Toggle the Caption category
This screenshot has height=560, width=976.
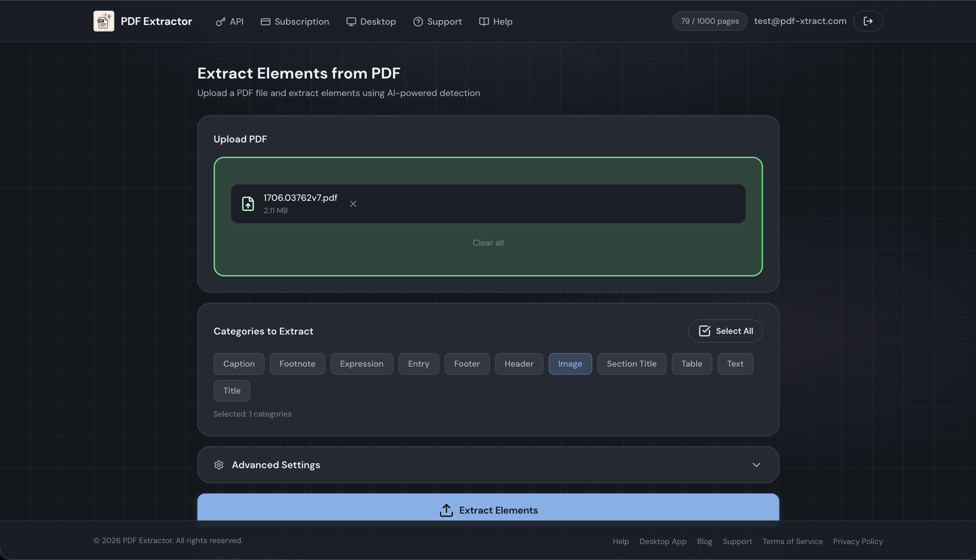click(x=239, y=364)
